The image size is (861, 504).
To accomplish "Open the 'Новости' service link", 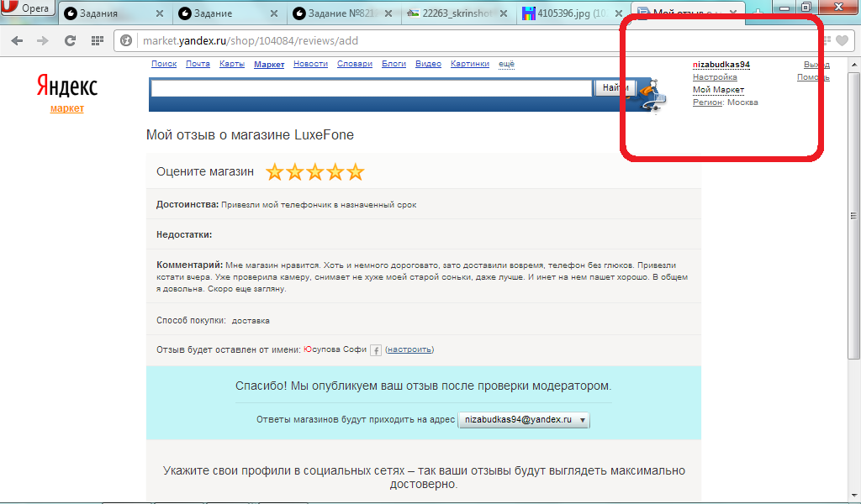I will click(310, 64).
